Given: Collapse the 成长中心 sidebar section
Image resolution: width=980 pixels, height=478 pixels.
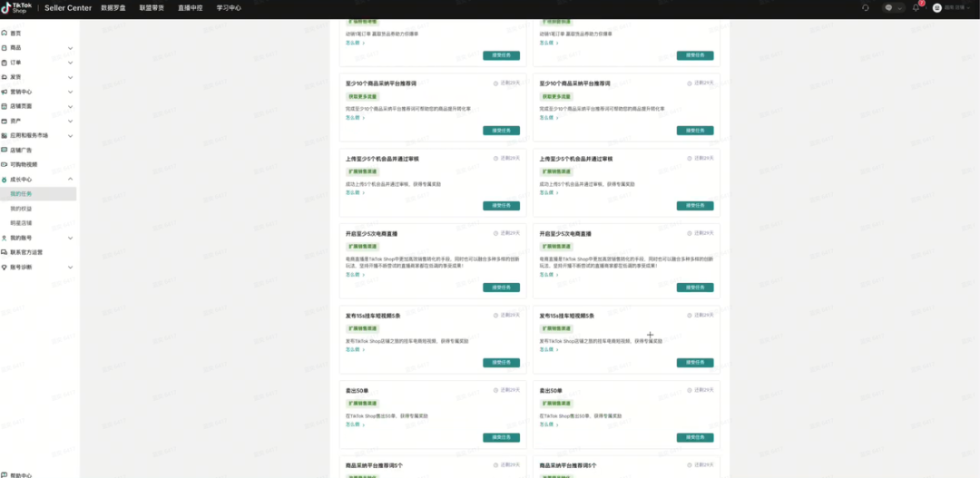Looking at the screenshot, I should 70,180.
